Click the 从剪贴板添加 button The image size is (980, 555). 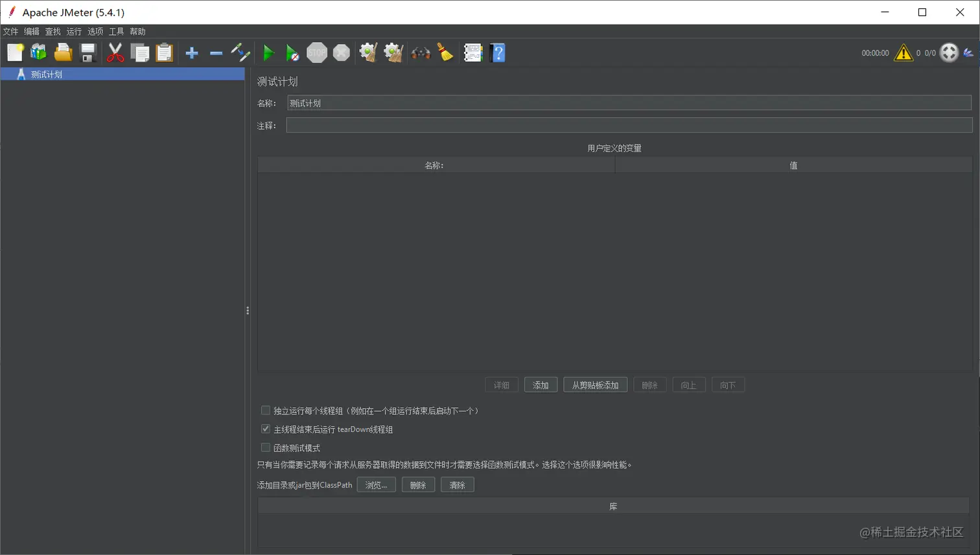(595, 385)
